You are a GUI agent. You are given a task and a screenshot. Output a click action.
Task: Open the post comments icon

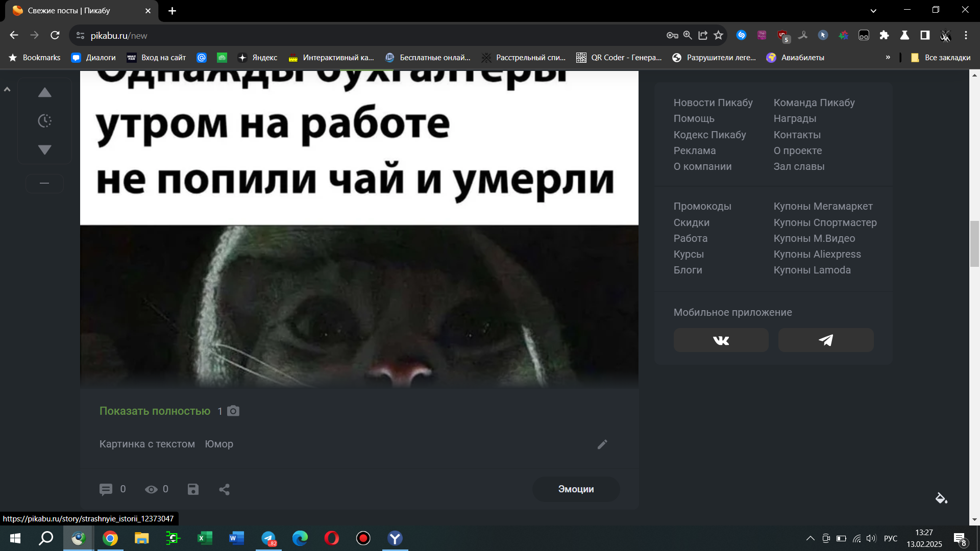pyautogui.click(x=106, y=489)
